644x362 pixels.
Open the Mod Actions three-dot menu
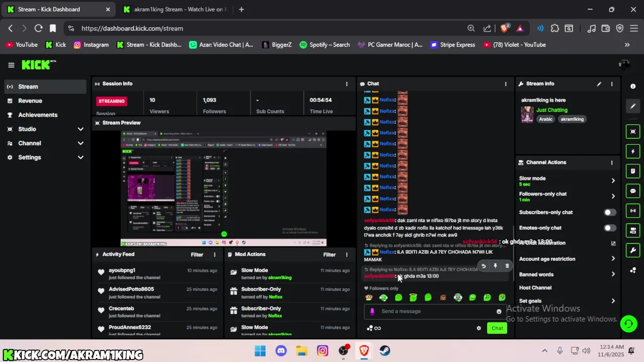(346, 255)
